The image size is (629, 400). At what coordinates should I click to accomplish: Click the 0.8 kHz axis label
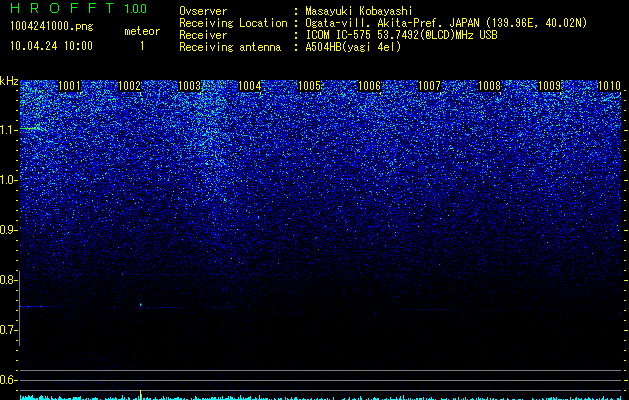(8, 280)
